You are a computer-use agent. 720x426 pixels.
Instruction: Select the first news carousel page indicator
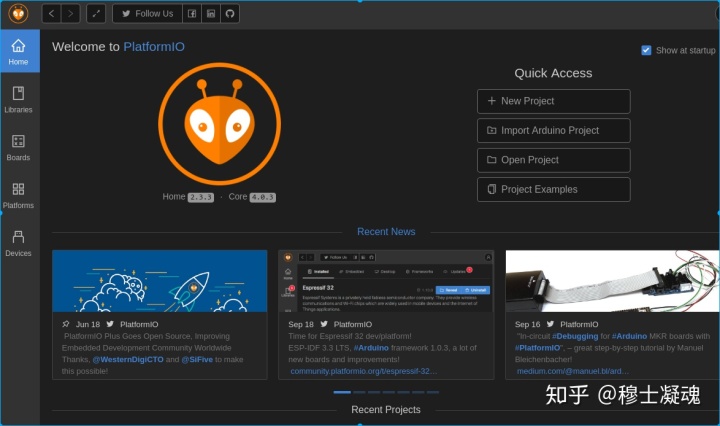pos(342,392)
